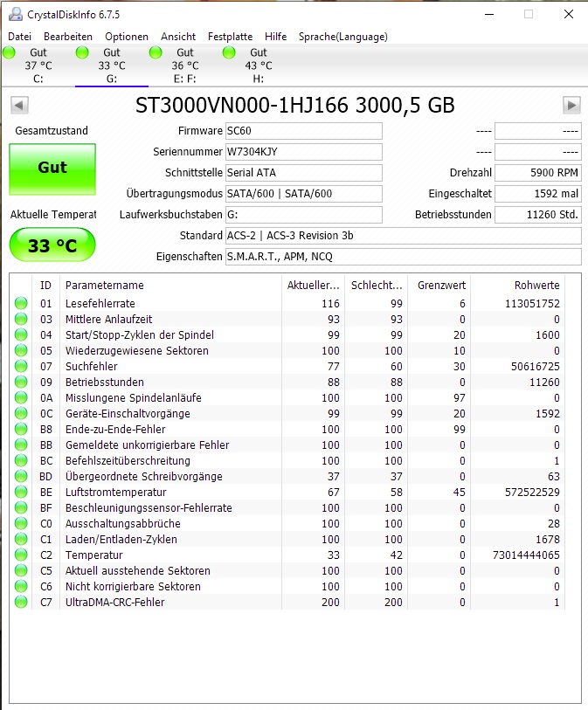Click the green Gut health status button
Viewport: 588px width, 710px height.
(x=52, y=169)
